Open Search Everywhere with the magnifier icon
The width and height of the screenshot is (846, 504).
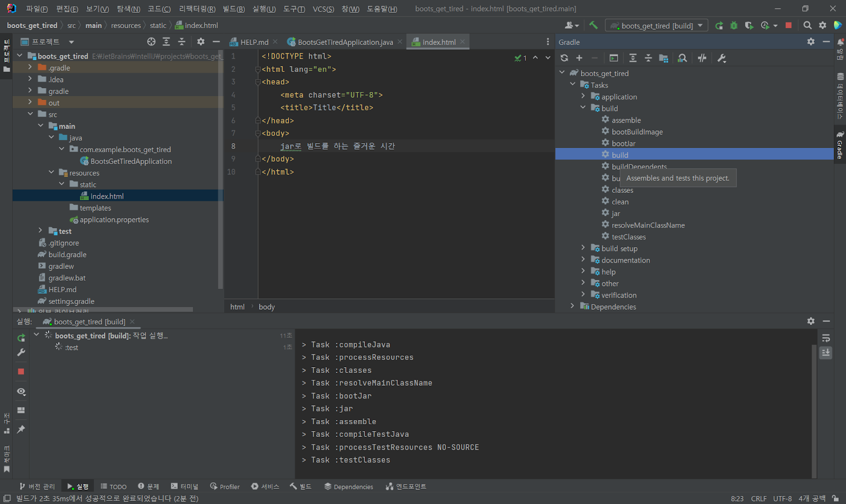807,25
